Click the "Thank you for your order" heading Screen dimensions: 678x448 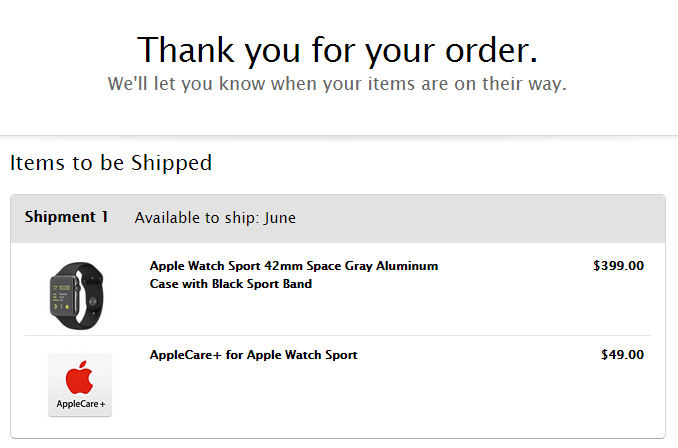[x=338, y=48]
